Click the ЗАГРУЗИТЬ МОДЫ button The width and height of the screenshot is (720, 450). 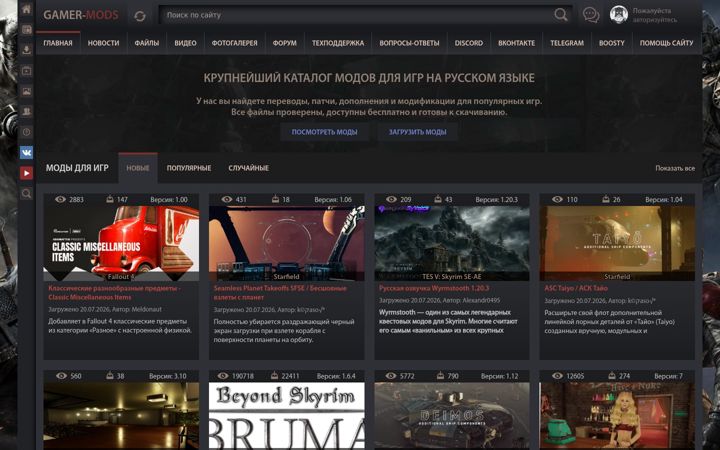point(417,132)
